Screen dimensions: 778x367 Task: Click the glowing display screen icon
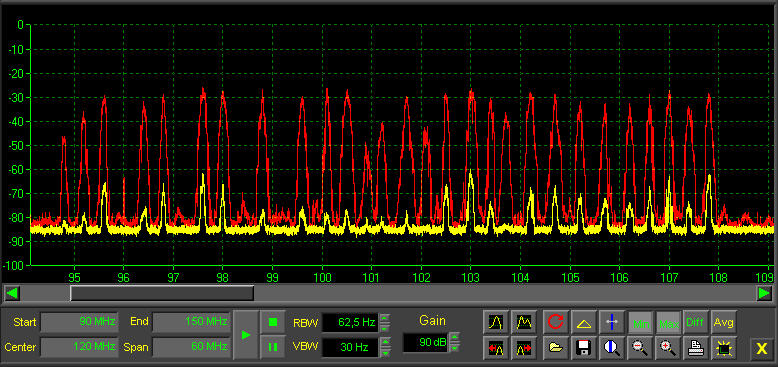724,349
